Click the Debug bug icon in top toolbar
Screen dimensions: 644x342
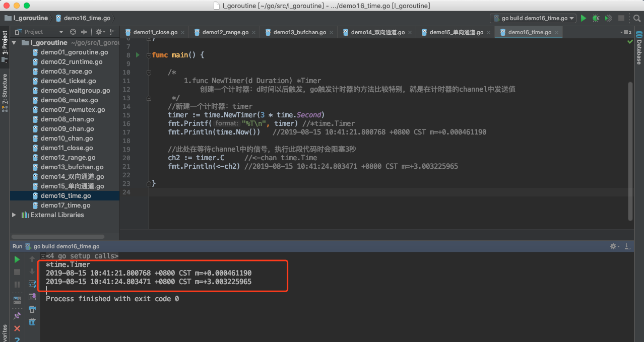click(x=596, y=18)
